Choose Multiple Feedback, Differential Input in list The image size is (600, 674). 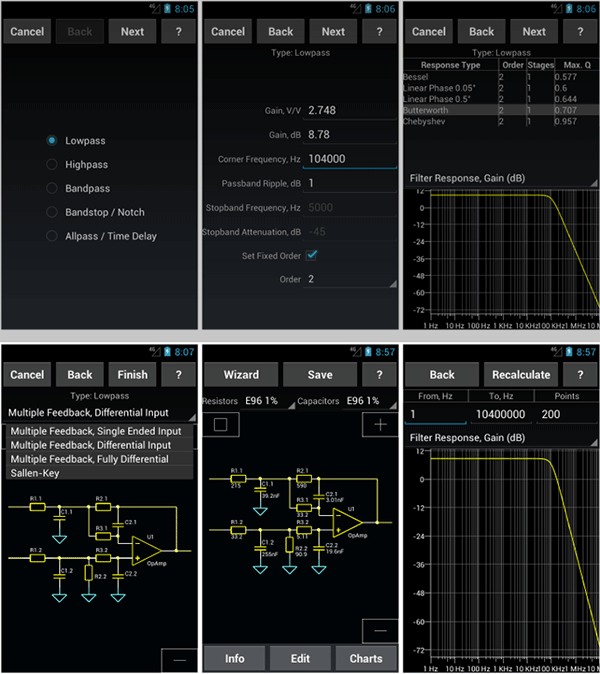point(99,445)
